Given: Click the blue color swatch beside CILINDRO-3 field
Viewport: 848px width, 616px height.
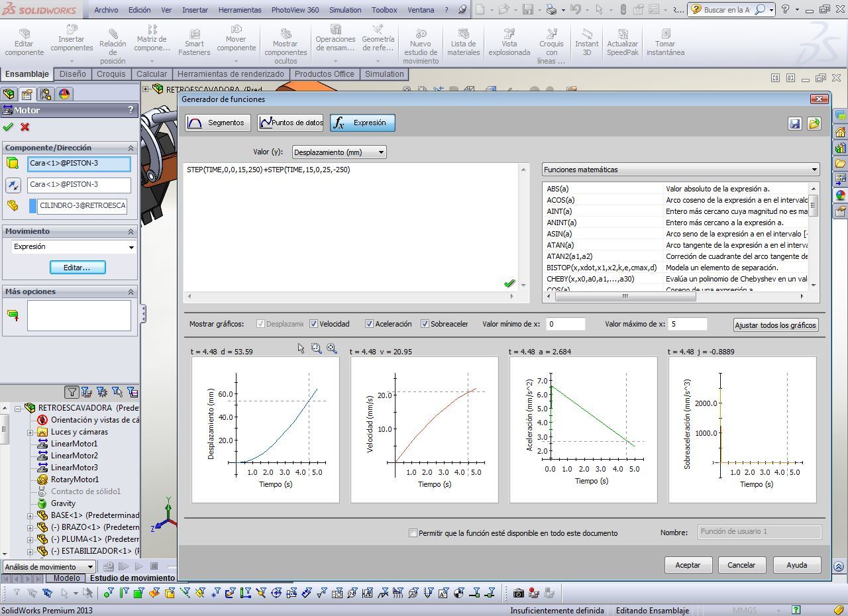Looking at the screenshot, I should [x=33, y=205].
